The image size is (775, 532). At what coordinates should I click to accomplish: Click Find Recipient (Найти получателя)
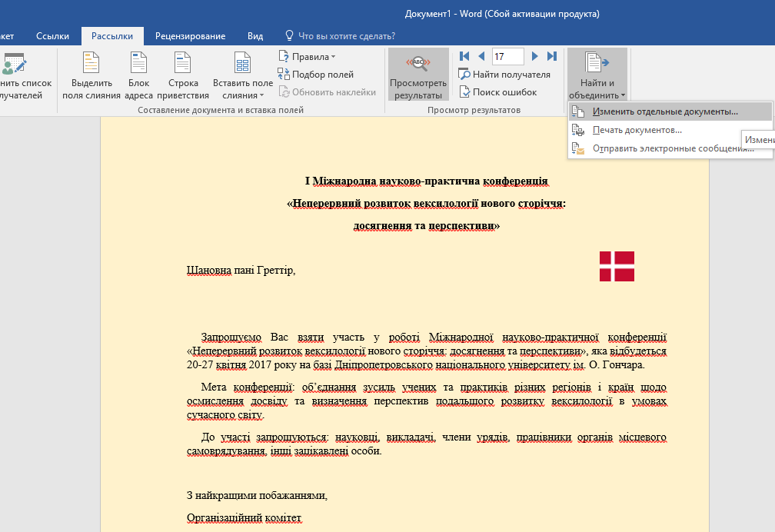(504, 75)
